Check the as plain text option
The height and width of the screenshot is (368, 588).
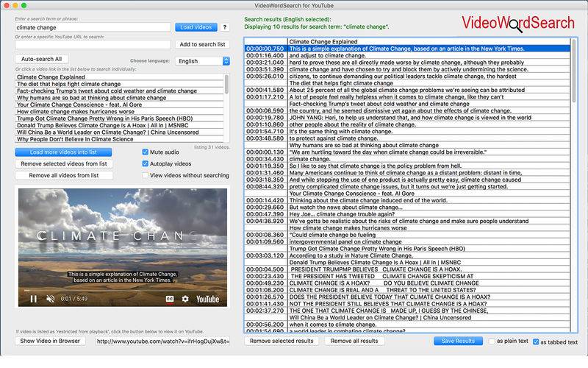(x=492, y=342)
